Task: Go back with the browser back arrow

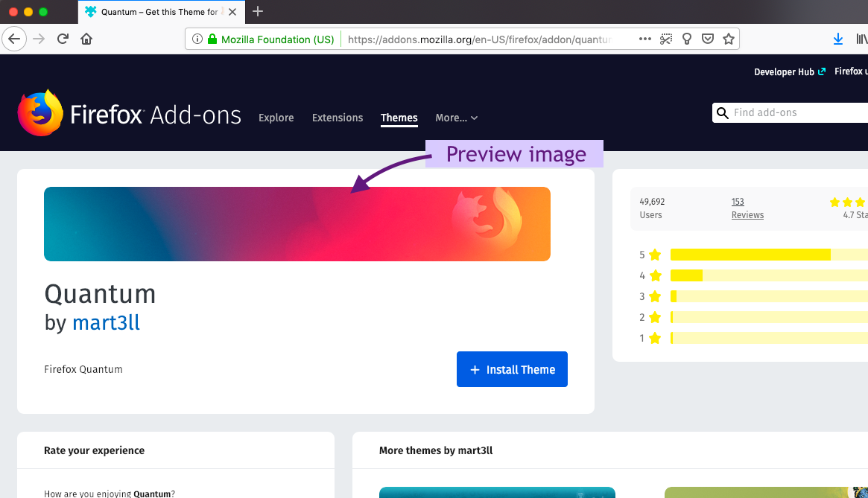Action: pos(14,39)
